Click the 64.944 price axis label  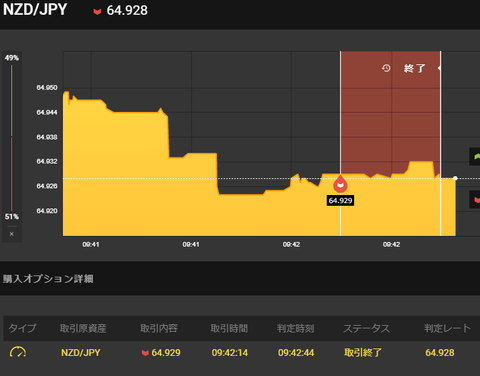(x=47, y=112)
